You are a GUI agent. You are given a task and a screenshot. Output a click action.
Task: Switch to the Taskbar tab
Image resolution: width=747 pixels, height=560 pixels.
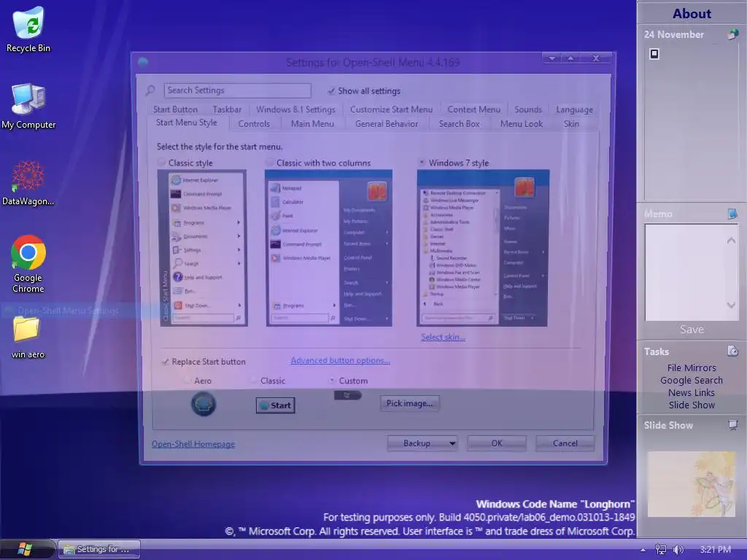pos(228,109)
